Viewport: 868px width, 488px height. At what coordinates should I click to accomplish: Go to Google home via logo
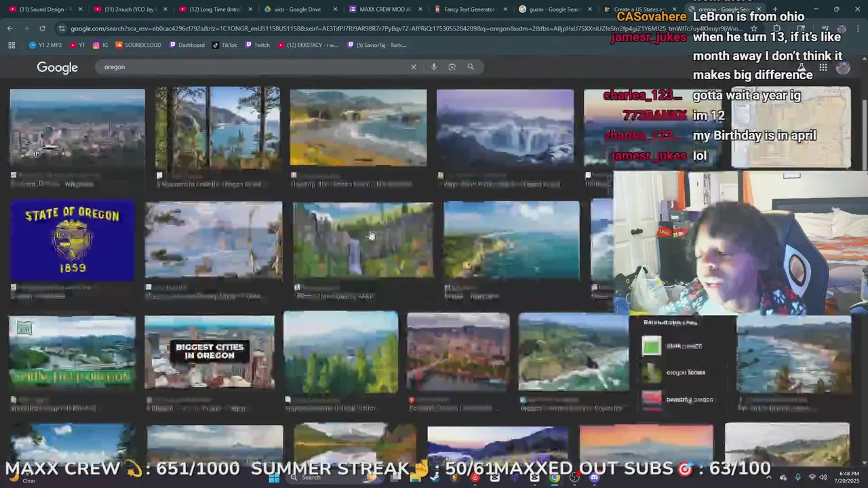58,67
